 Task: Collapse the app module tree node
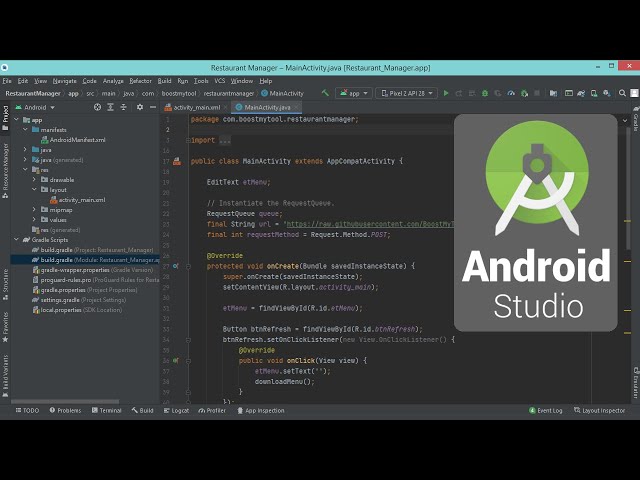click(x=17, y=120)
